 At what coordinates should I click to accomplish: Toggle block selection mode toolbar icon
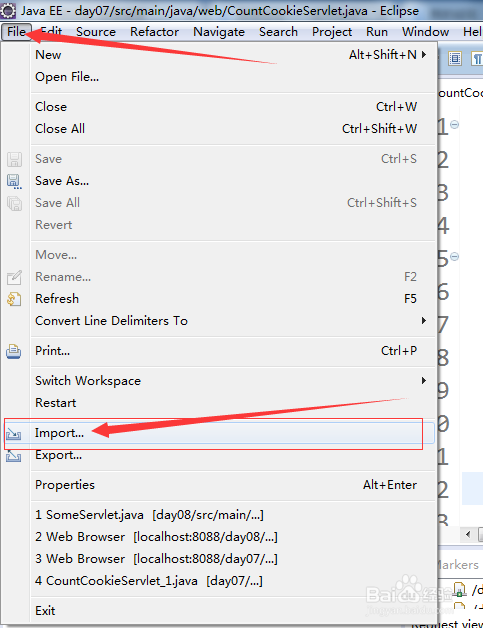pyautogui.click(x=455, y=59)
